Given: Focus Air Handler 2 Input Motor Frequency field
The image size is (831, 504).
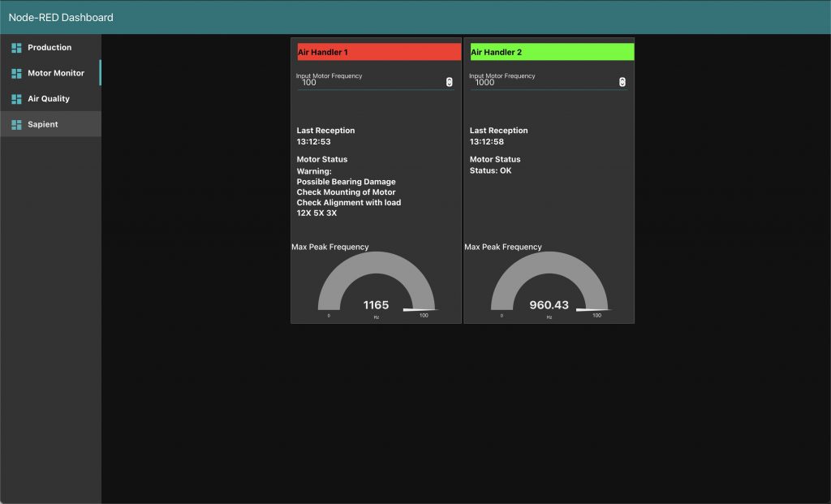Looking at the screenshot, I should coord(549,82).
